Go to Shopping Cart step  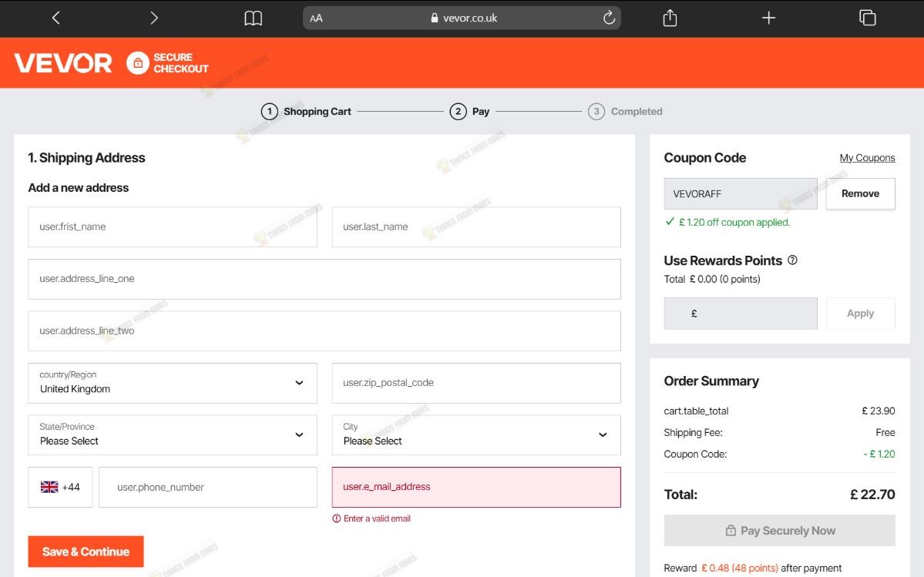[x=306, y=111]
